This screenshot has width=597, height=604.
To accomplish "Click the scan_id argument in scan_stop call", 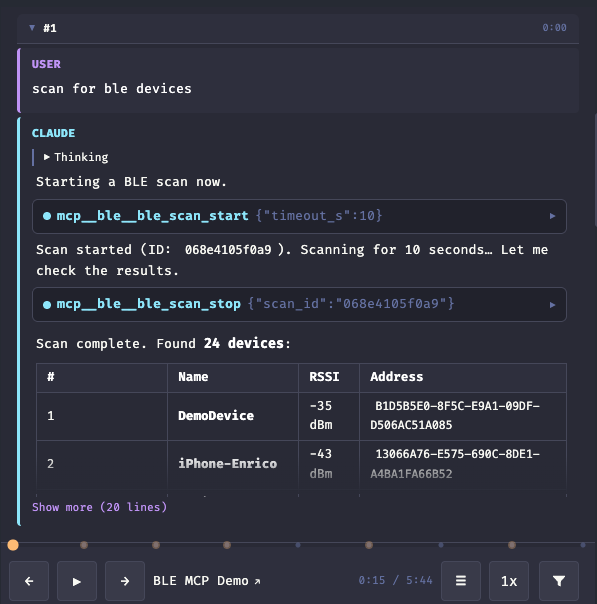I will click(351, 304).
